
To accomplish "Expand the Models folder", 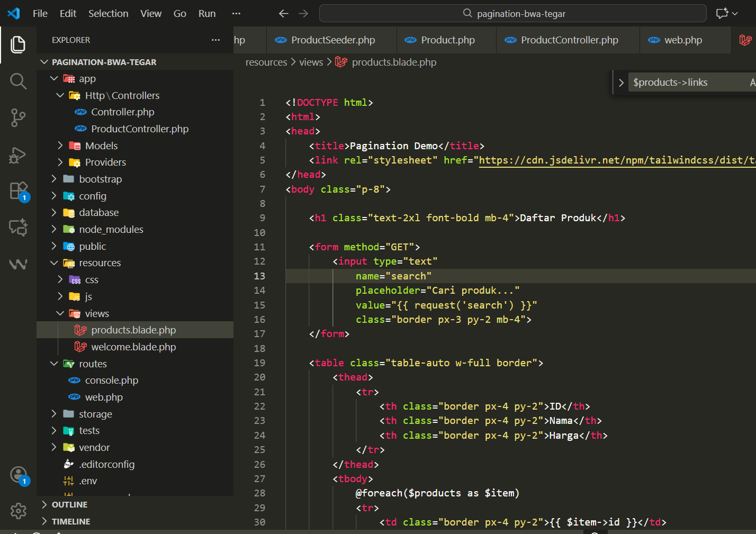I will (101, 146).
